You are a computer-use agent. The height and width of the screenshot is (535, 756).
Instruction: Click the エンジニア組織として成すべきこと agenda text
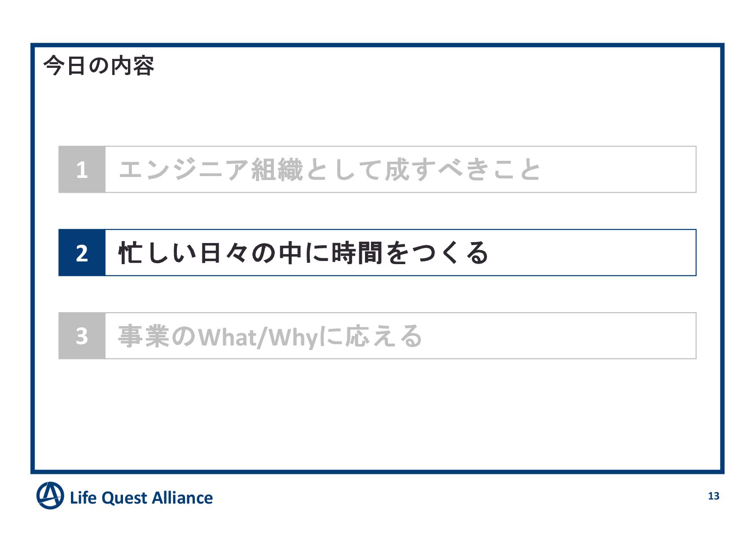[x=330, y=169]
